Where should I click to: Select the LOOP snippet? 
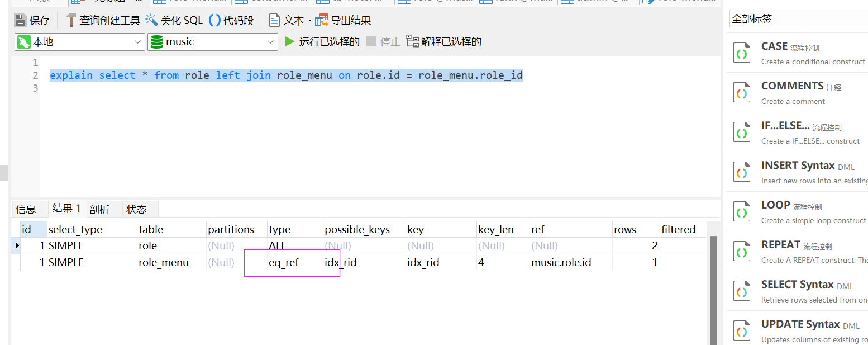pyautogui.click(x=797, y=212)
